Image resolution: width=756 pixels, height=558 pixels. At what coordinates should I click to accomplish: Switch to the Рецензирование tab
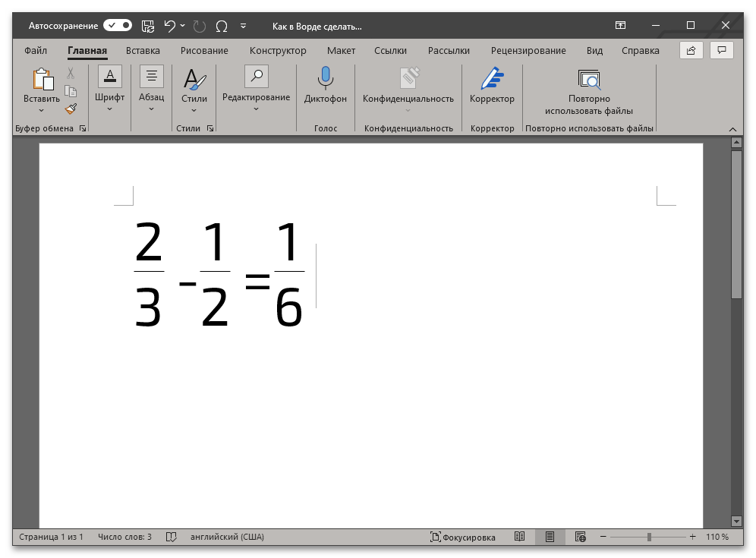pos(528,51)
